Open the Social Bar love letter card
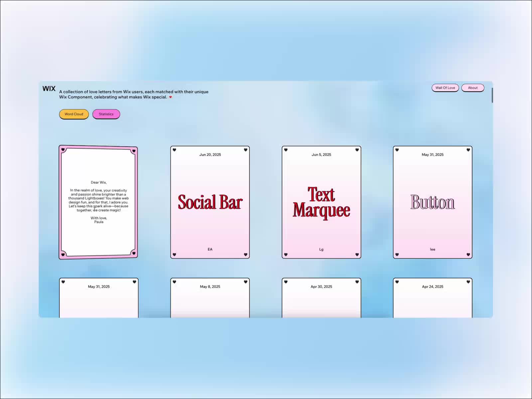Screen dimensions: 532x399 point(210,202)
